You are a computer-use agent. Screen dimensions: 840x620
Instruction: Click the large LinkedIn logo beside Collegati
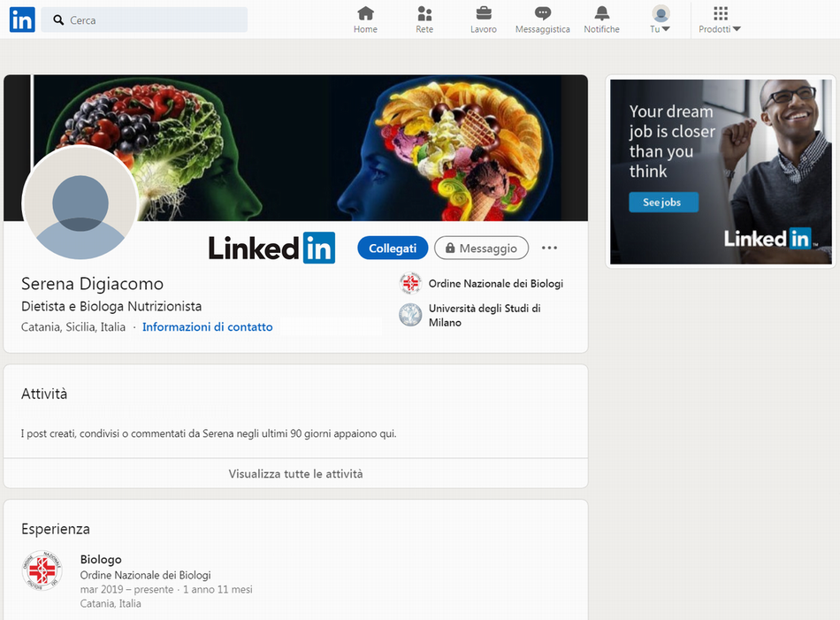tap(271, 249)
